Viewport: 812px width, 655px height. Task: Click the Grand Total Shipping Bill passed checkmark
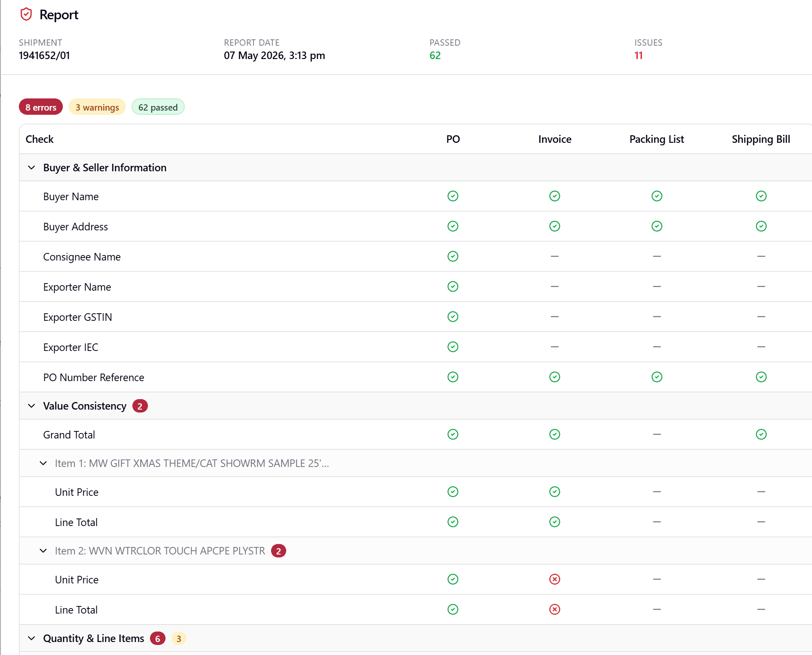click(761, 434)
